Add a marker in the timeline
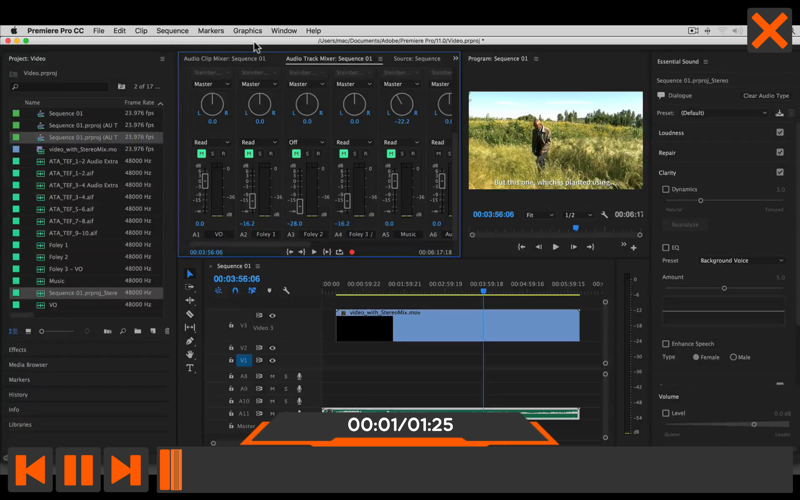Image resolution: width=800 pixels, height=500 pixels. click(x=269, y=290)
